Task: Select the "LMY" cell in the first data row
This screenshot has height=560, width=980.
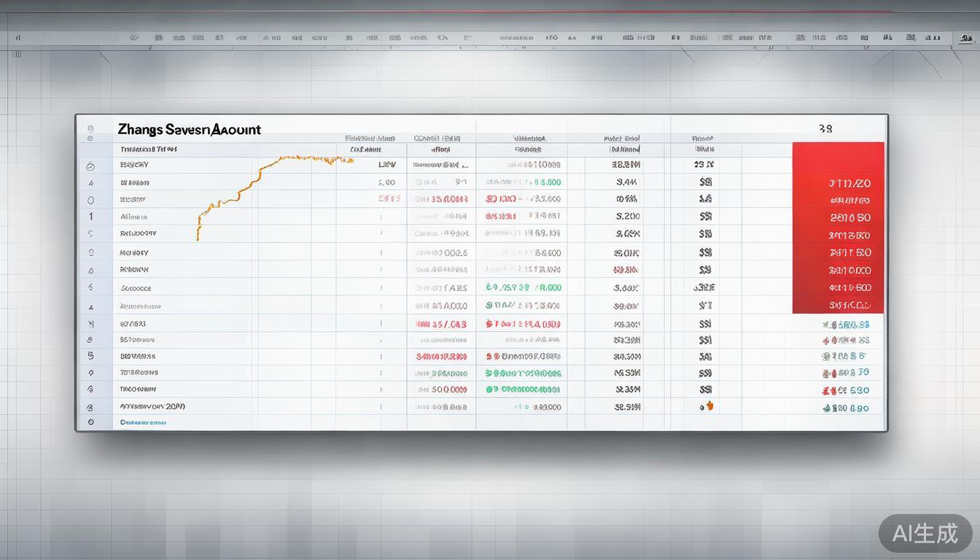Action: 386,165
